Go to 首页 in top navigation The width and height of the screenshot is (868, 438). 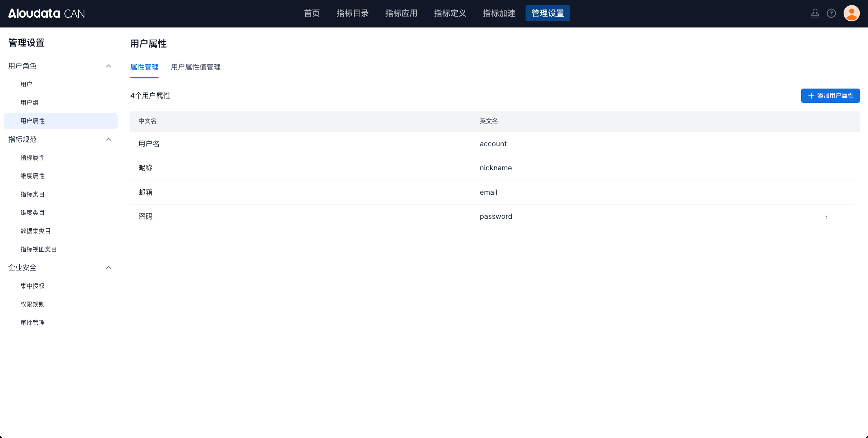312,13
